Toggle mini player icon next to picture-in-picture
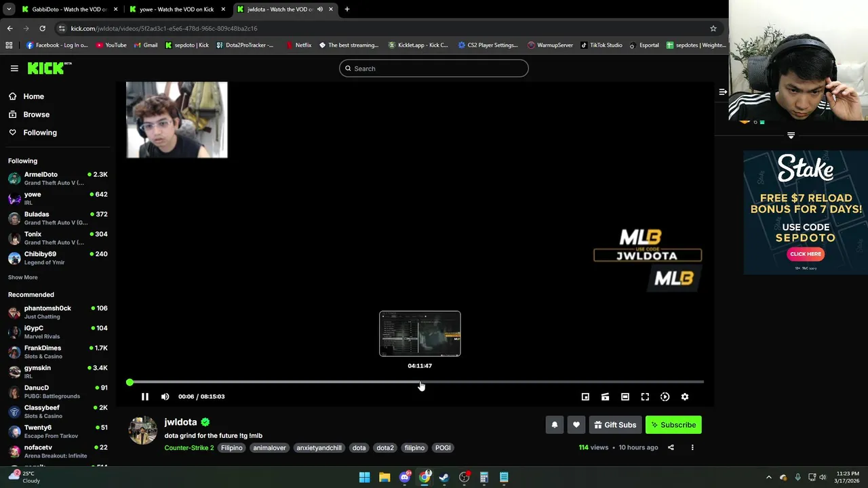 coord(605,396)
